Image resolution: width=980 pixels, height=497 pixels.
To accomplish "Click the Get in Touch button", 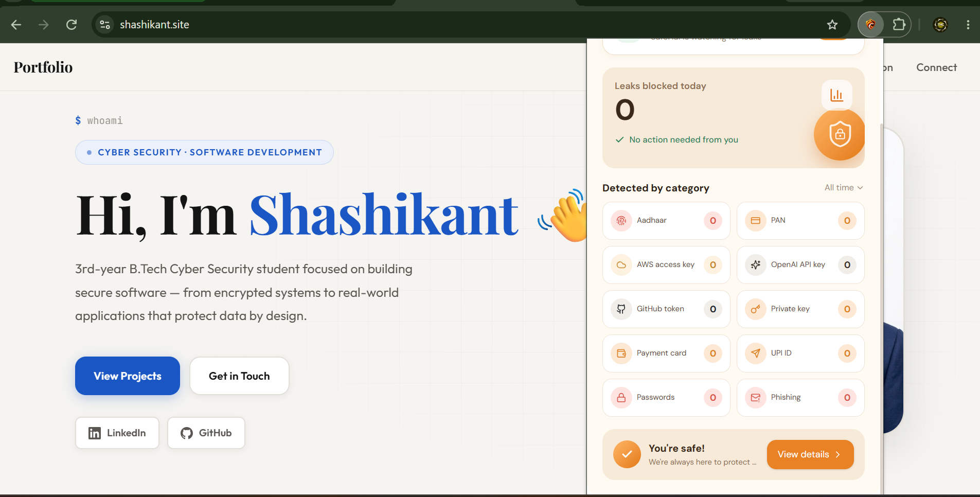I will click(x=239, y=376).
